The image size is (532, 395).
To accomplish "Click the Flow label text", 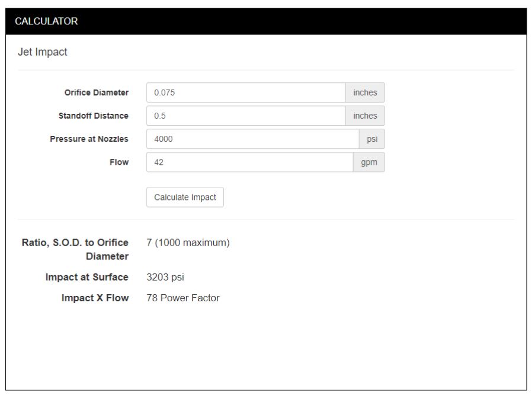I will pos(119,162).
